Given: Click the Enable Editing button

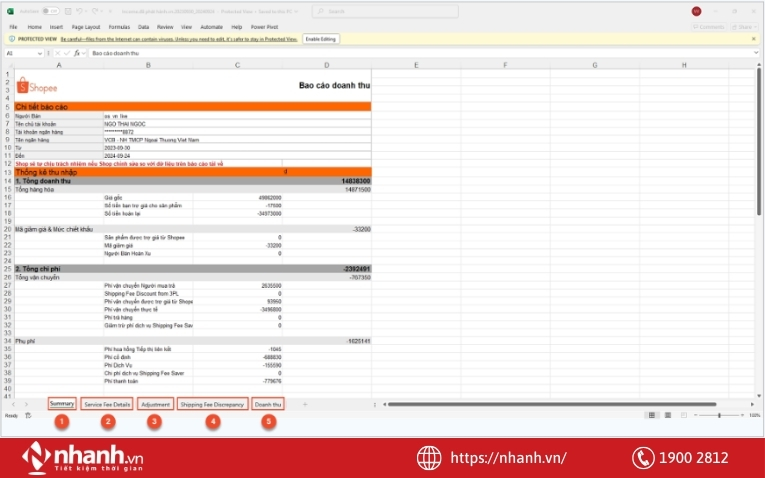Looking at the screenshot, I should click(320, 38).
